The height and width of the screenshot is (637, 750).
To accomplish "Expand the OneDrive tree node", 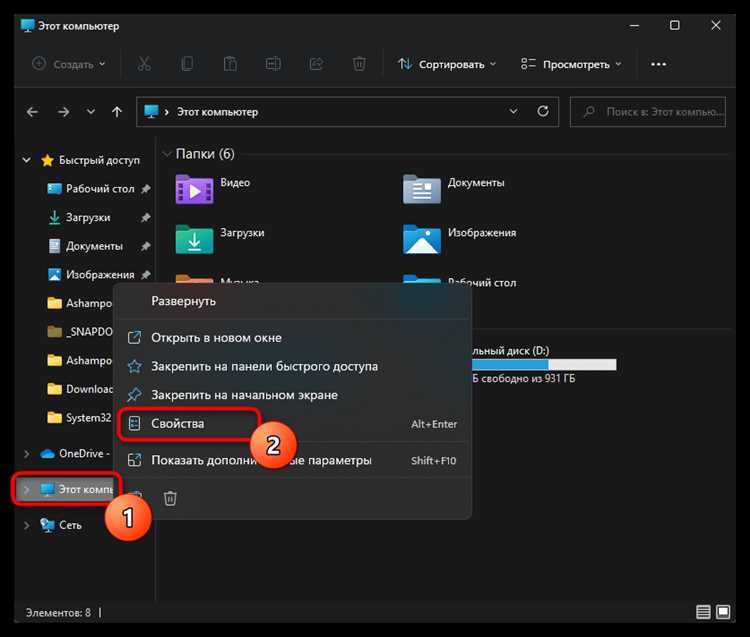I will 27,454.
